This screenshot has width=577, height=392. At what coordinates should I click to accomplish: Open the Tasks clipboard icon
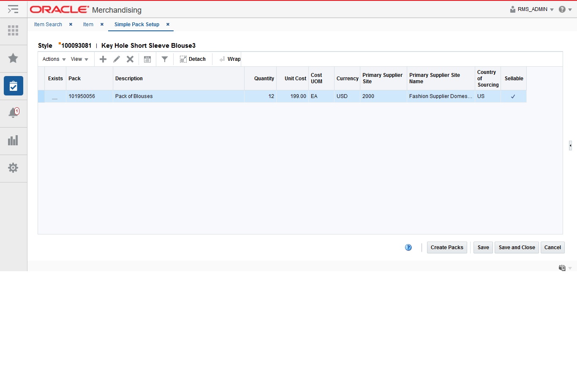tap(14, 86)
